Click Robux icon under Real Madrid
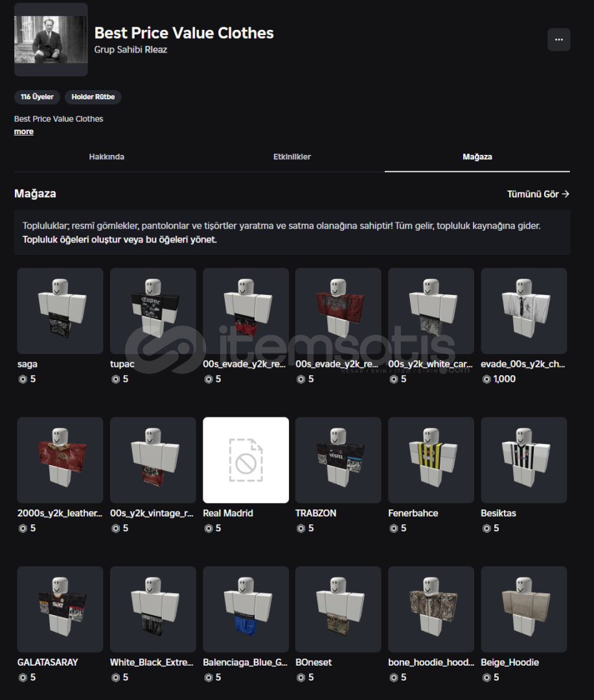 pyautogui.click(x=209, y=529)
